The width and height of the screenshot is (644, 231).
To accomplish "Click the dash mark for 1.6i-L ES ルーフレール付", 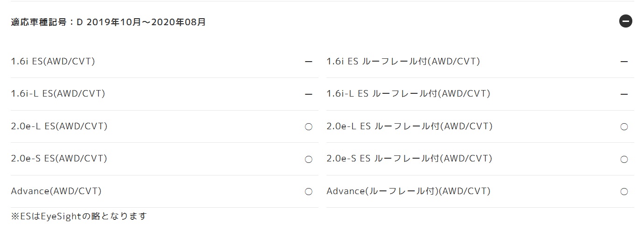I will [x=624, y=94].
